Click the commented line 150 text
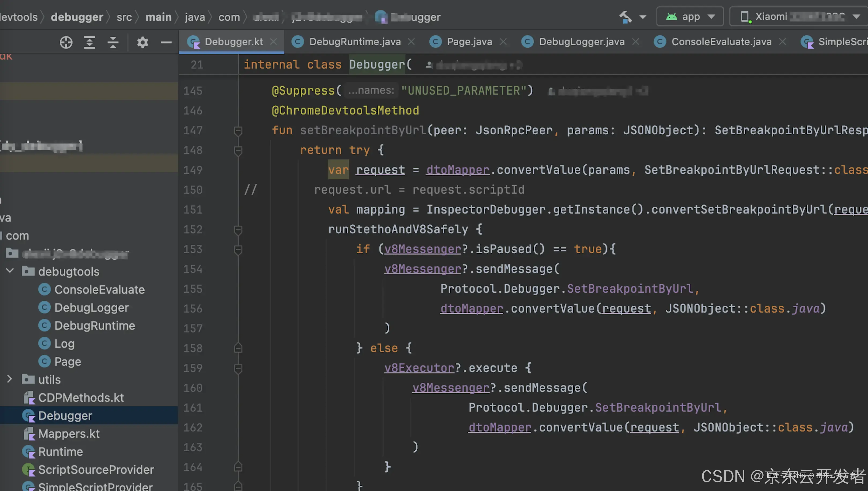The width and height of the screenshot is (868, 491). click(419, 190)
